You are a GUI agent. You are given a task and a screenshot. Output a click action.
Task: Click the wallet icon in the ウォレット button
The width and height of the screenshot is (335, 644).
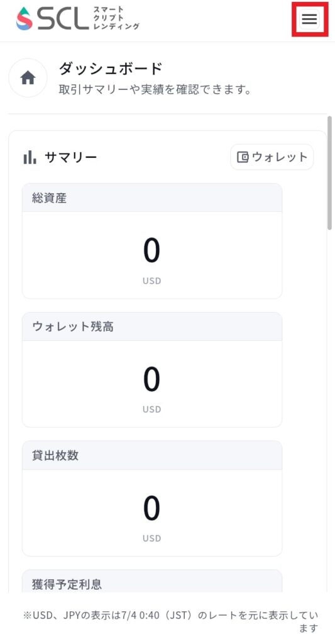coord(243,157)
